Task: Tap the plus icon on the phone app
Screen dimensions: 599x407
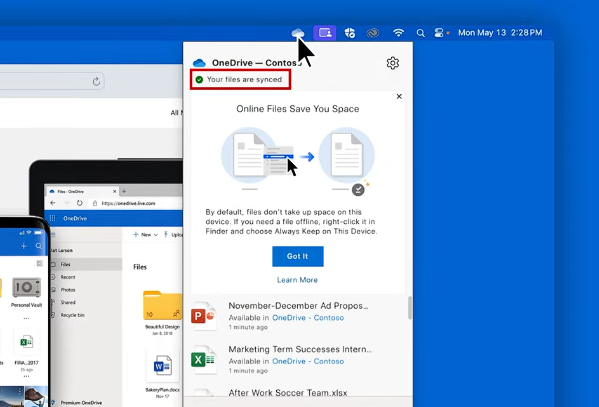Action: click(24, 246)
